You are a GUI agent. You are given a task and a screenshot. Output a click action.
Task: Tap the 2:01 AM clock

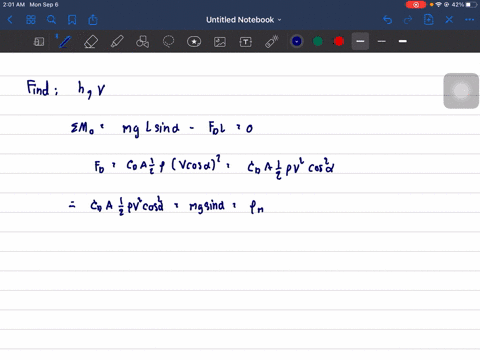point(14,5)
